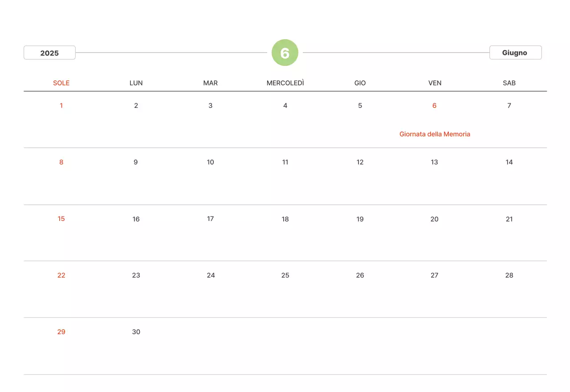This screenshot has width=570, height=392.
Task: Select date 26 under GIO
Action: click(x=360, y=275)
